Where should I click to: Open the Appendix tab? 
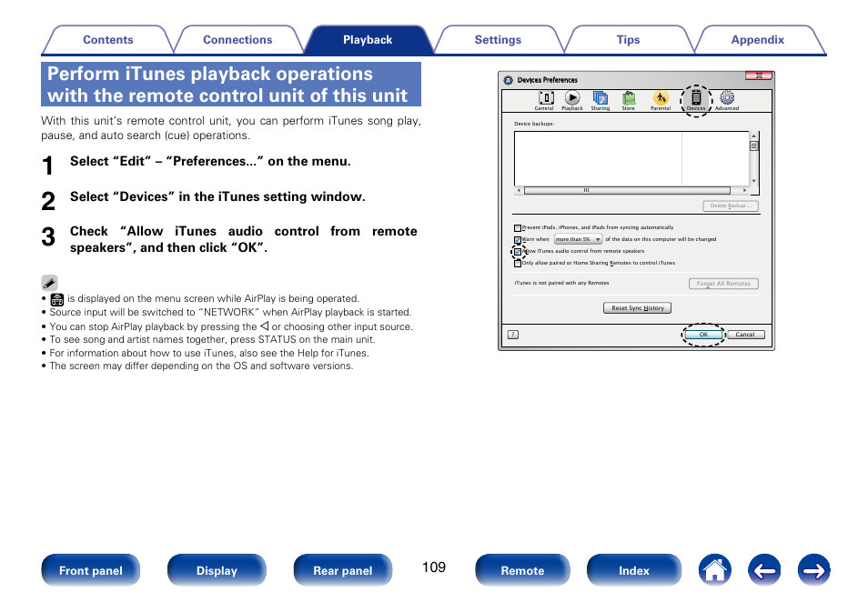757,40
